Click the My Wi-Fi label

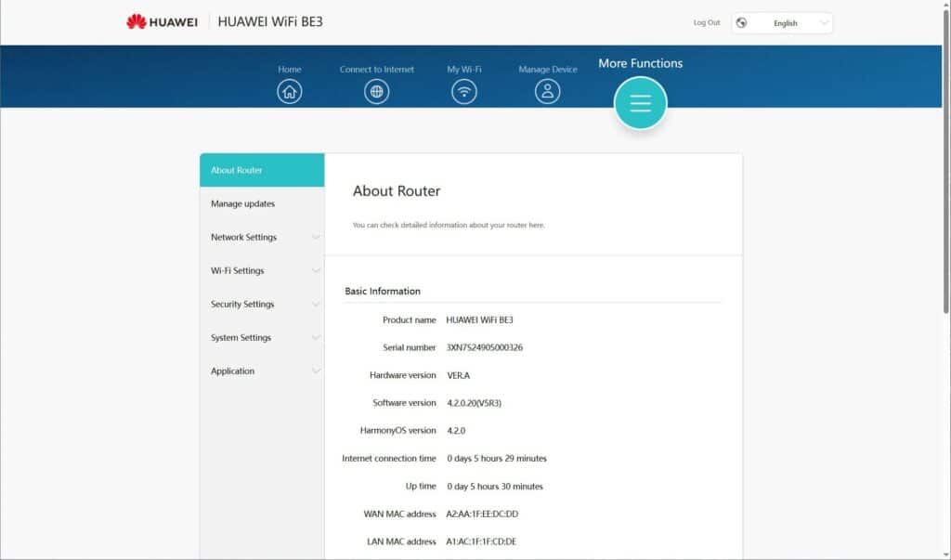[x=464, y=69]
